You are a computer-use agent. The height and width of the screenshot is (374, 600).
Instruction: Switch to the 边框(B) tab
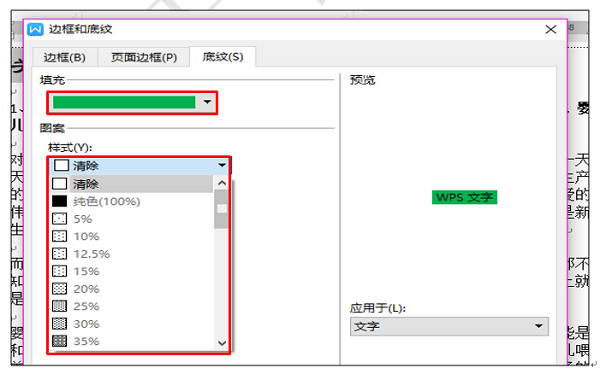pos(65,57)
